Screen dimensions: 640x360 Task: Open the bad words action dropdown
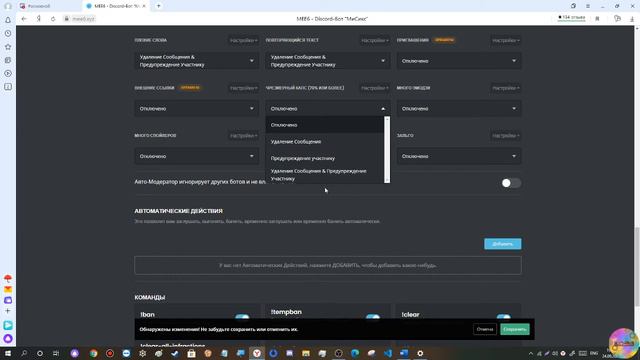tap(197, 61)
